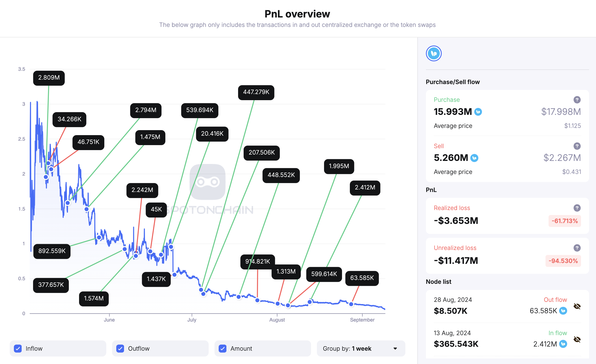Click the Purchase info help icon
Viewport: 596px width, 364px height.
coord(578,100)
